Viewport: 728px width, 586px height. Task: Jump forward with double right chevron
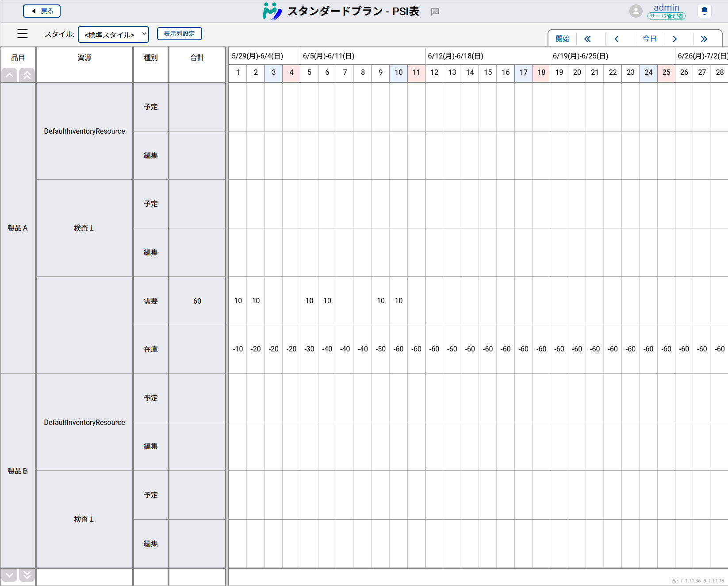(x=704, y=39)
